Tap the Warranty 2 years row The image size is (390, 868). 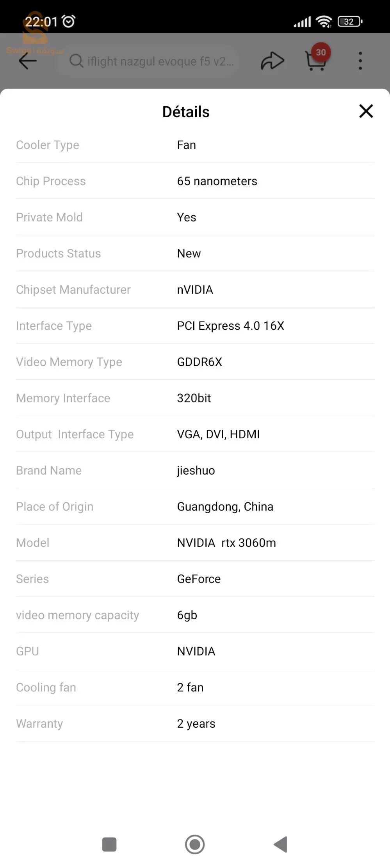[x=195, y=723]
